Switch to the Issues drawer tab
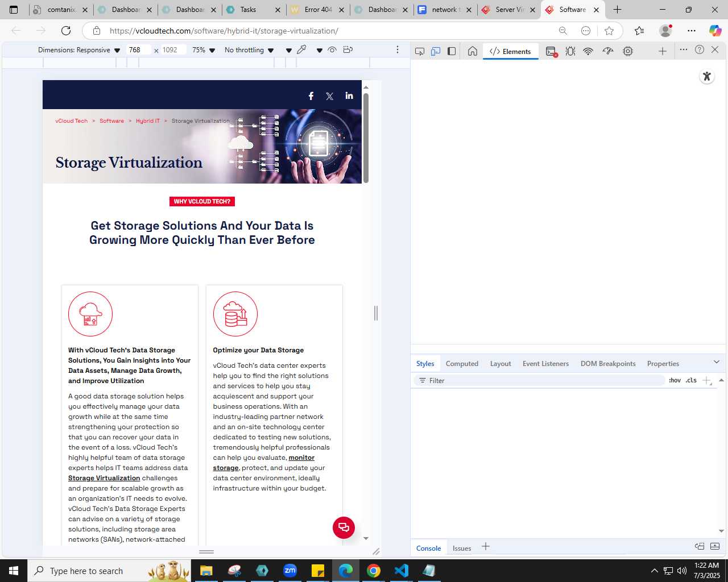 pyautogui.click(x=462, y=548)
